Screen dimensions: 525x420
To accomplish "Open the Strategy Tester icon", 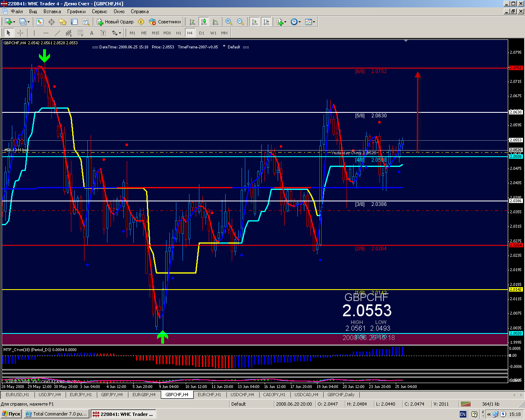I will click(86, 22).
